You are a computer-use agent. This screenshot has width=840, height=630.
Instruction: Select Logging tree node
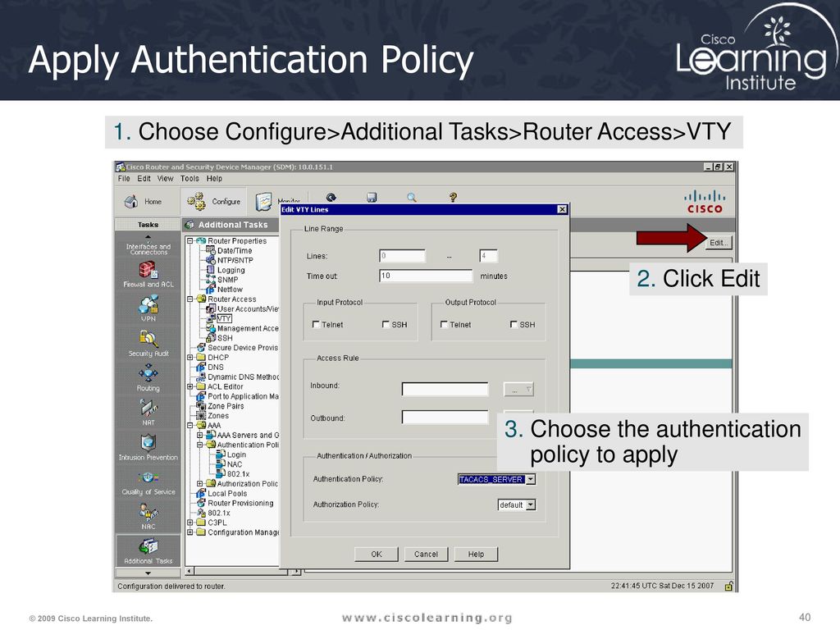click(231, 270)
